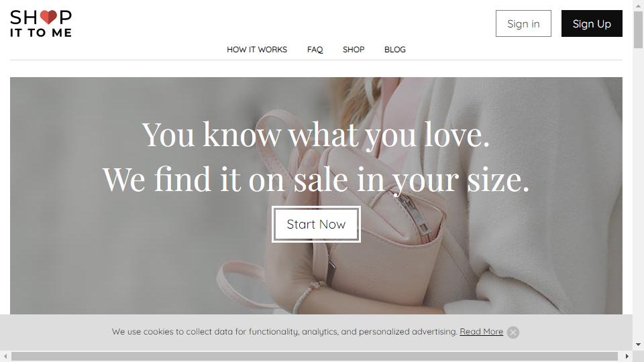Screen dimensions: 644x362
Task: Click the vertical scrollbar up arrow
Action: (x=638, y=4)
